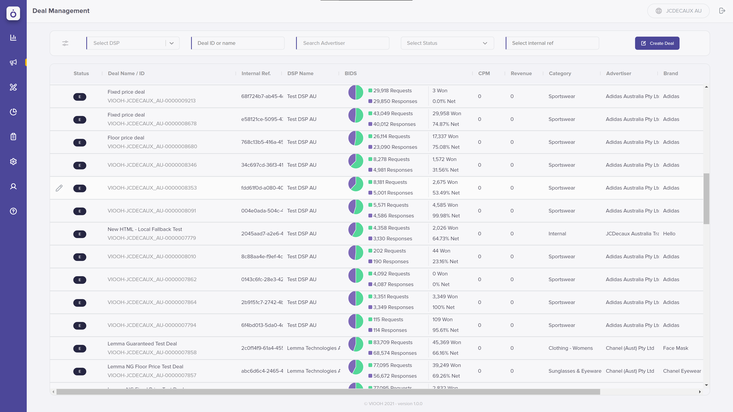Toggle status pill for deal 0000008346
The width and height of the screenshot is (733, 412).
79,166
